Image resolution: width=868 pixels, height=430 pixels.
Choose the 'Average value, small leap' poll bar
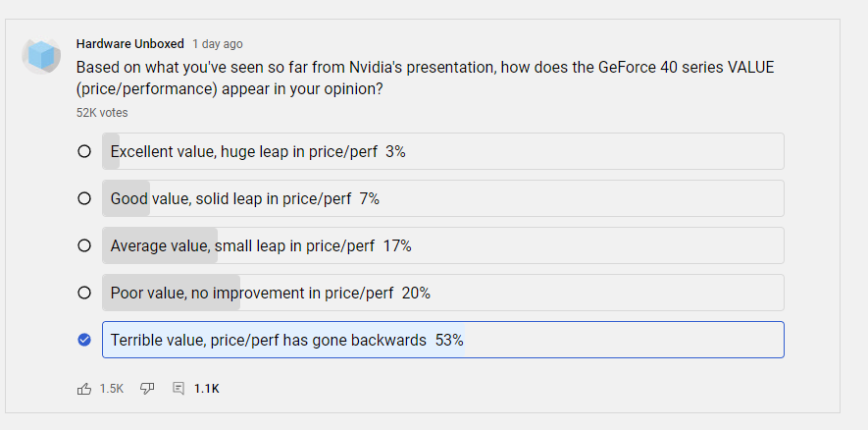click(x=443, y=245)
